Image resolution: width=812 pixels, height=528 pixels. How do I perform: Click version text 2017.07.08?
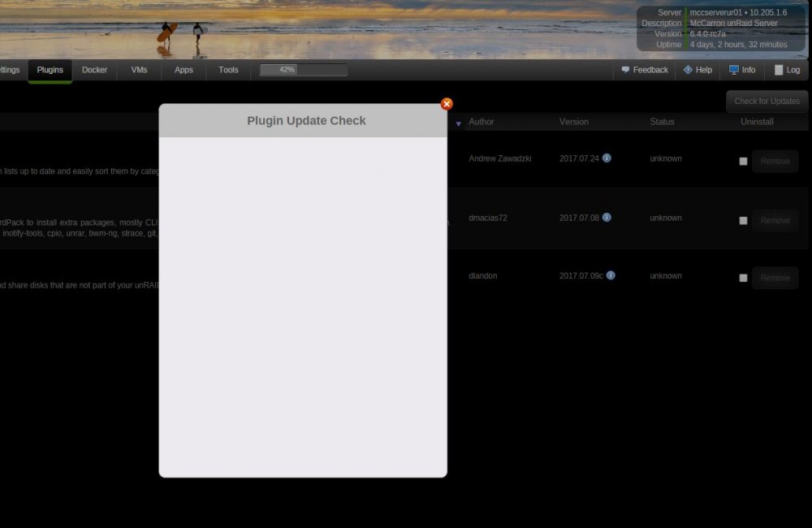[579, 218]
